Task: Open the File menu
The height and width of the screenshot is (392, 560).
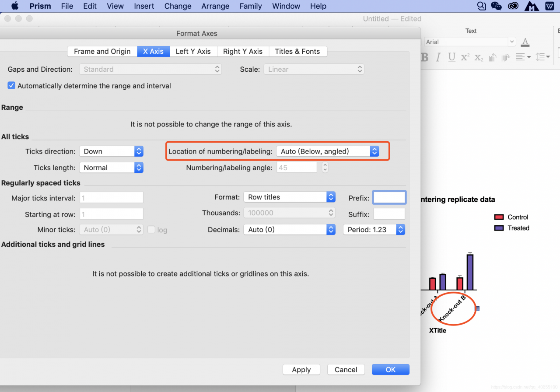Action: coord(67,6)
